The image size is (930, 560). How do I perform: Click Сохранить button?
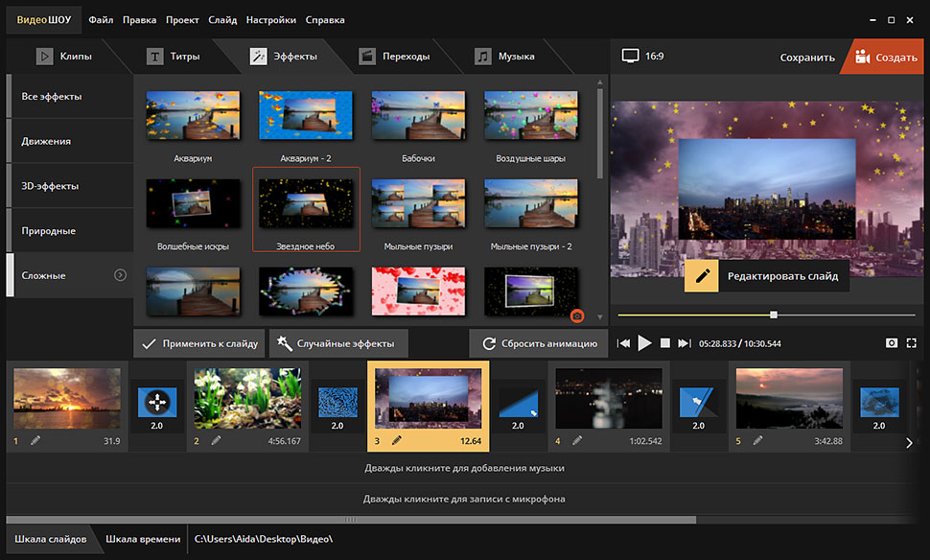coord(807,58)
